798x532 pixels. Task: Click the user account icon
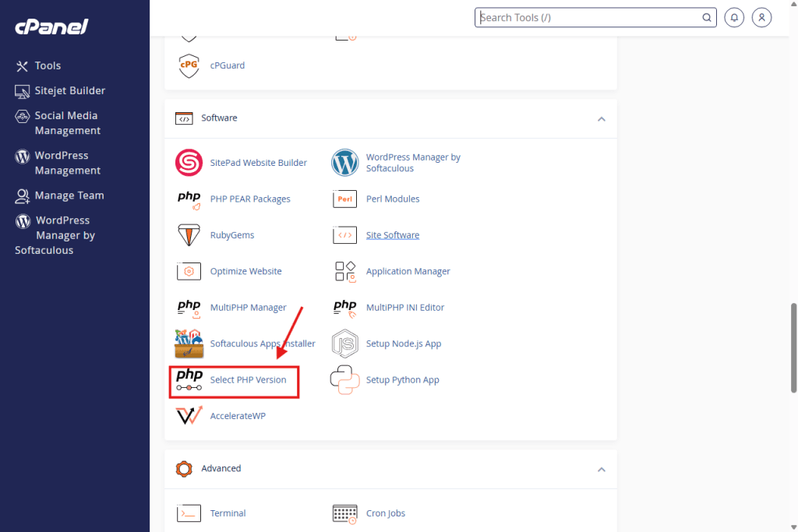tap(762, 17)
